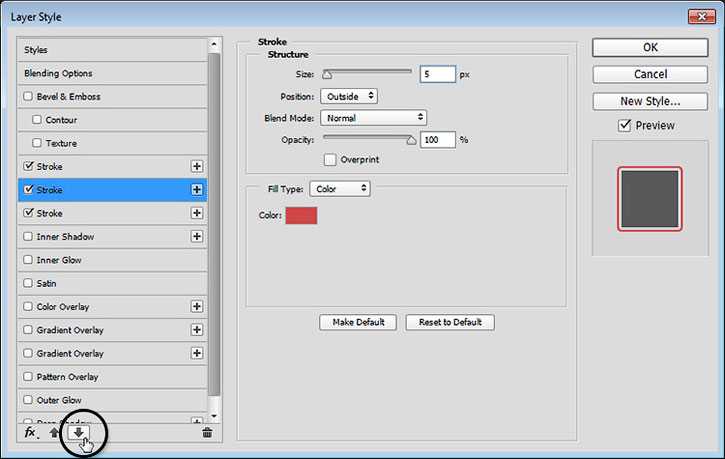Click the highlighted Stroke row label
Viewport: 725px width, 459px height.
[x=49, y=190]
